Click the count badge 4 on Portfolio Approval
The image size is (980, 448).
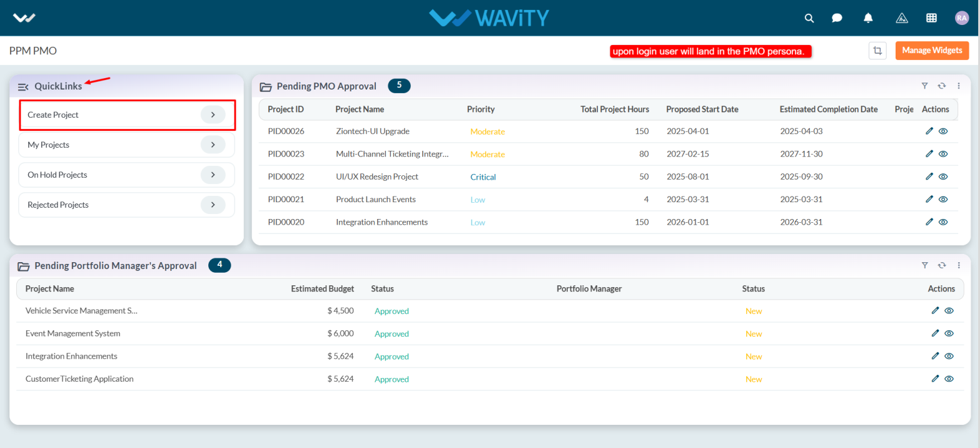220,265
